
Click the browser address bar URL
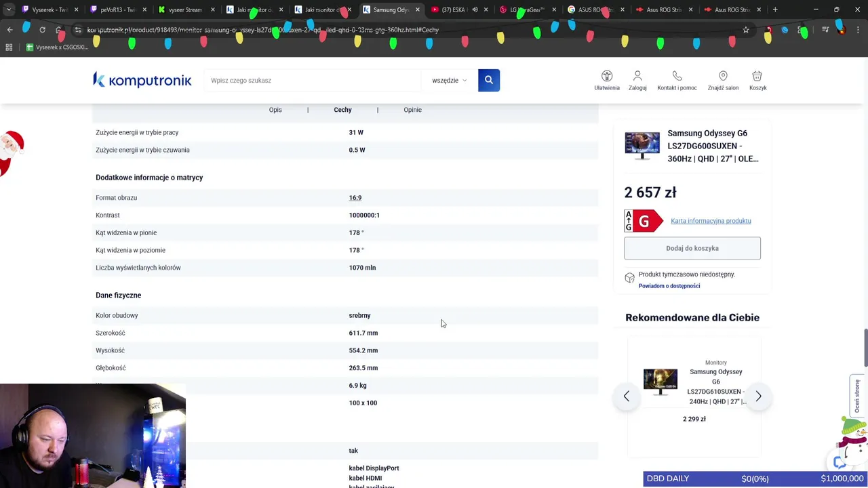tap(263, 30)
